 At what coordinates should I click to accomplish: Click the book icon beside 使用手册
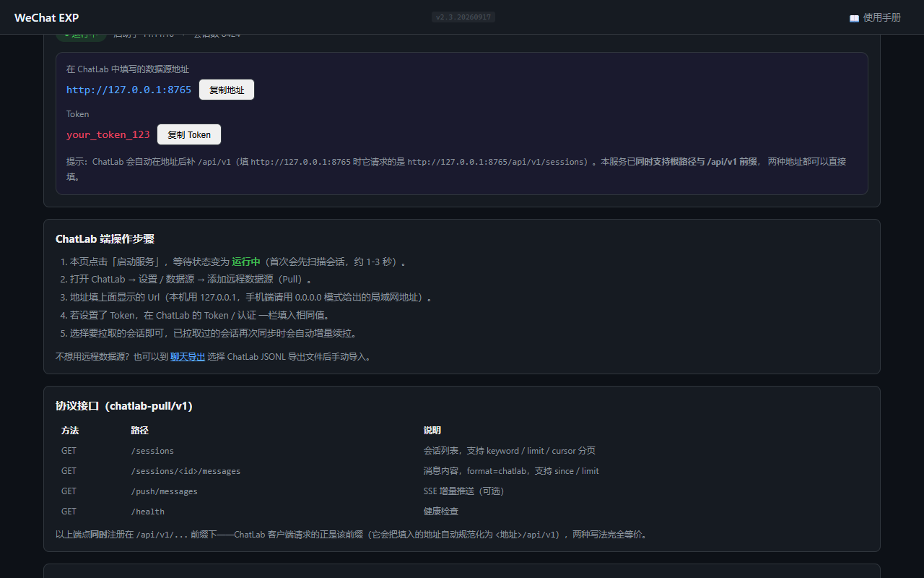tap(854, 18)
